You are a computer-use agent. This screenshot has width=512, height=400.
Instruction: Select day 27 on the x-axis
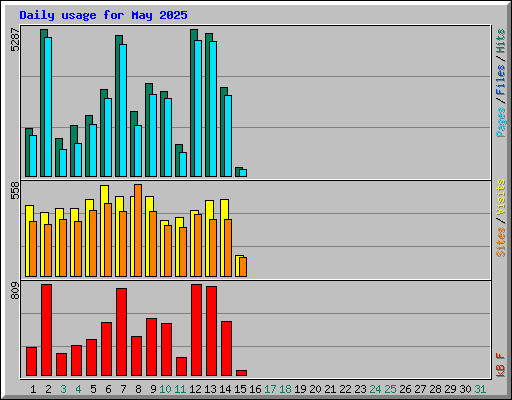420,389
